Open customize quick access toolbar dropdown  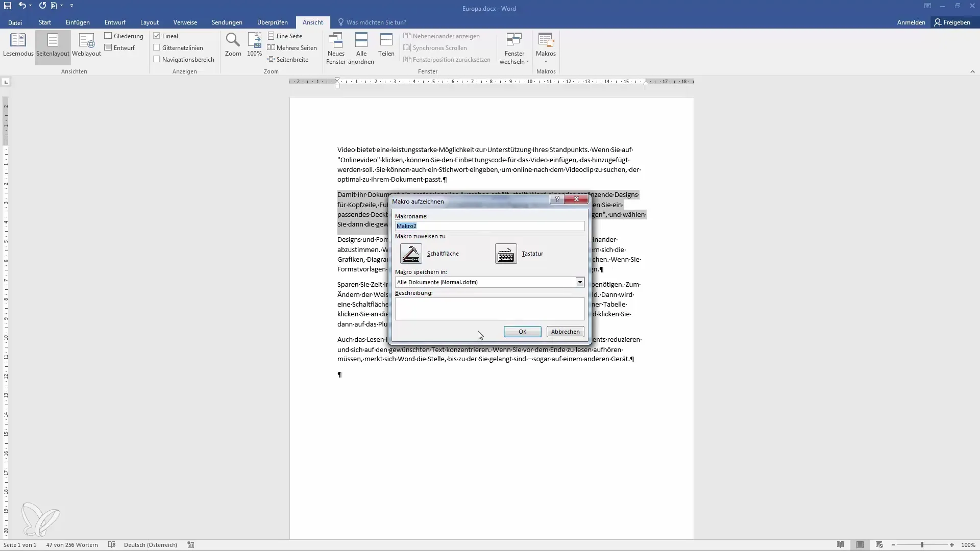pos(71,6)
